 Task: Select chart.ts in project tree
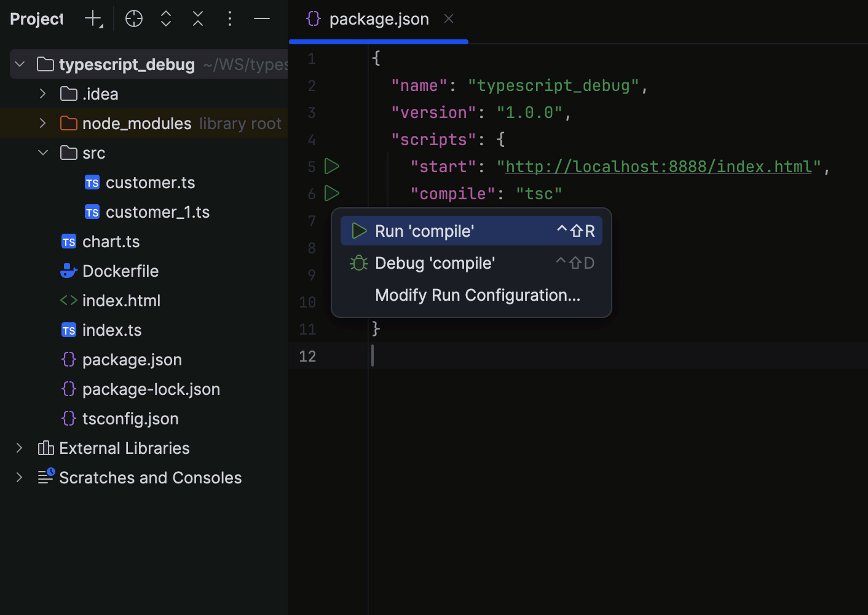111,242
